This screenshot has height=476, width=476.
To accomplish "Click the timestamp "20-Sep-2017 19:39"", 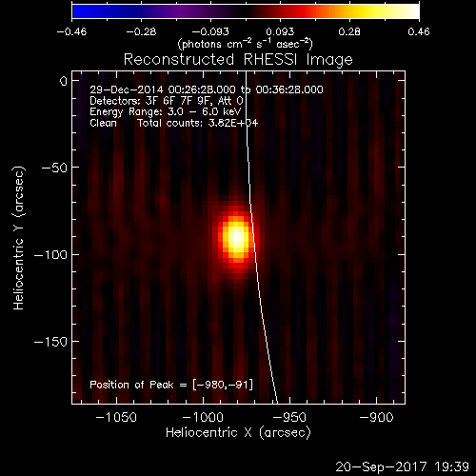I will pos(402,466).
